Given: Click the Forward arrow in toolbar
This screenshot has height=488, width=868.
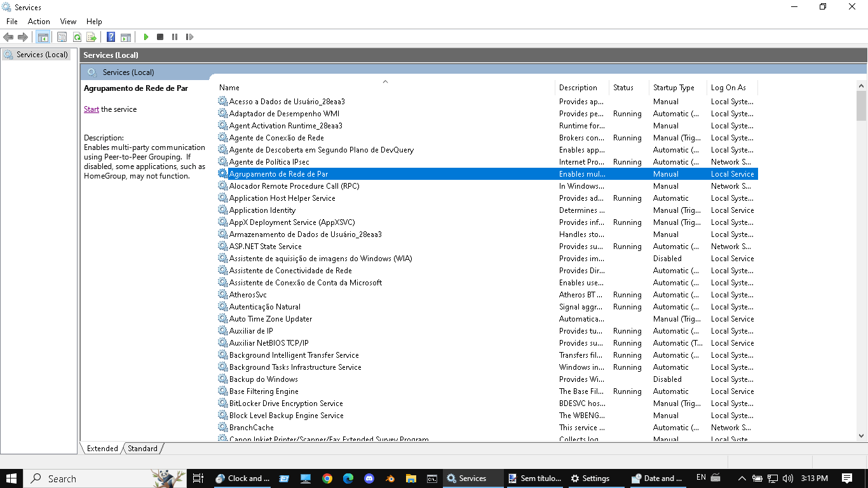Looking at the screenshot, I should point(23,37).
